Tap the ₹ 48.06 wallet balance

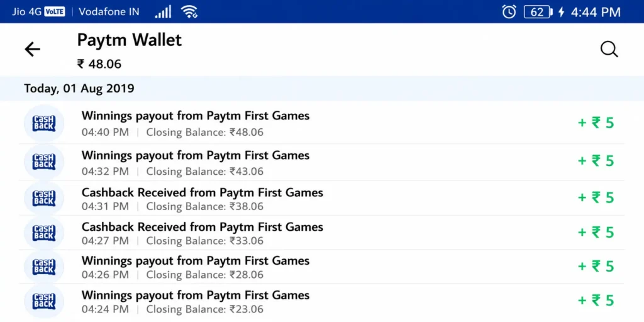pyautogui.click(x=99, y=64)
